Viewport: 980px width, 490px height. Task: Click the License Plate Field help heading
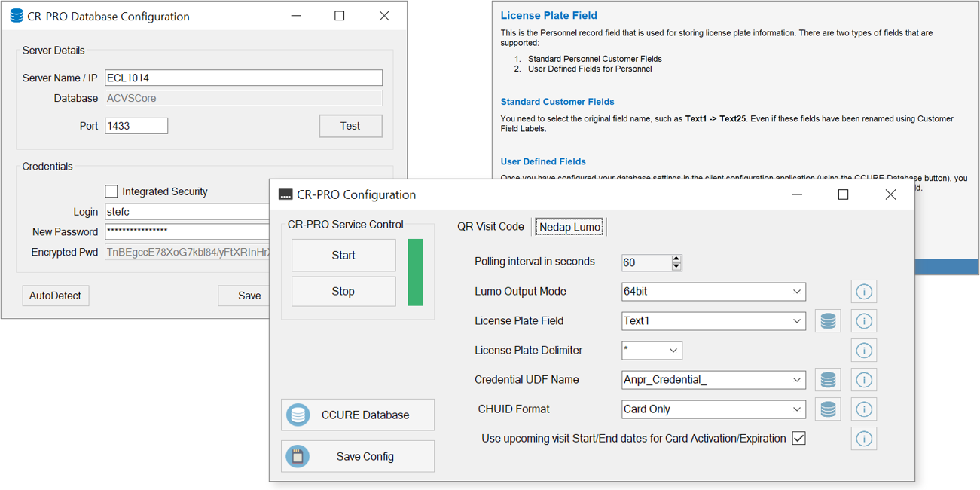click(549, 15)
